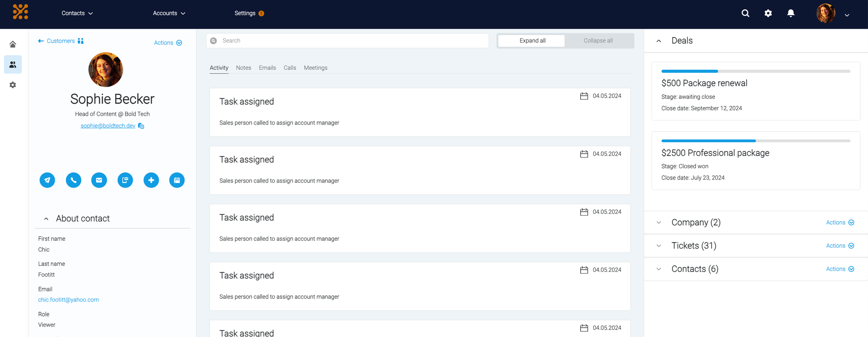Click 'Head of Content @ Bold Tech' text

point(112,114)
